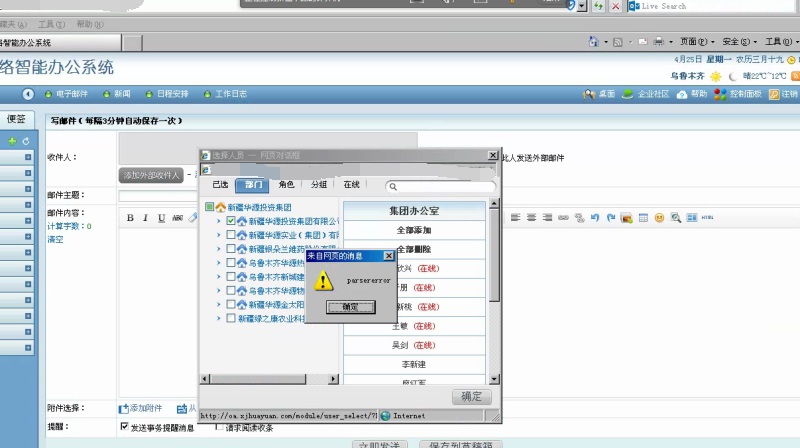The width and height of the screenshot is (800, 448).
Task: Click the undo arrow in editor toolbar
Action: pyautogui.click(x=595, y=217)
